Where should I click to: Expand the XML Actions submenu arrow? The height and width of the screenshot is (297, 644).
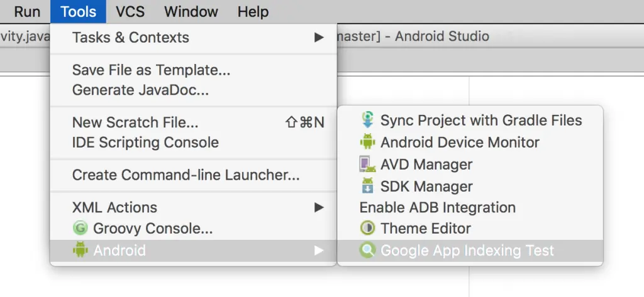(x=319, y=207)
